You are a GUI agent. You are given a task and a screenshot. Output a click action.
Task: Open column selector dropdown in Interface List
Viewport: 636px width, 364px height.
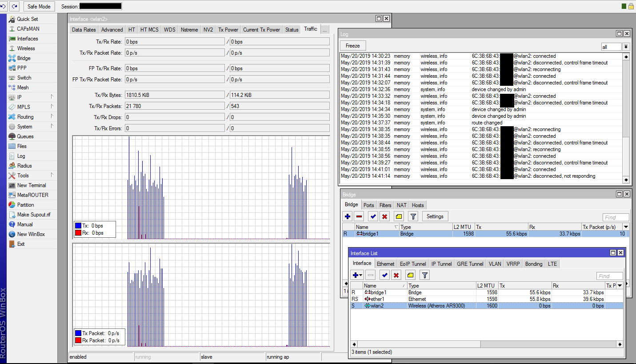(620, 286)
